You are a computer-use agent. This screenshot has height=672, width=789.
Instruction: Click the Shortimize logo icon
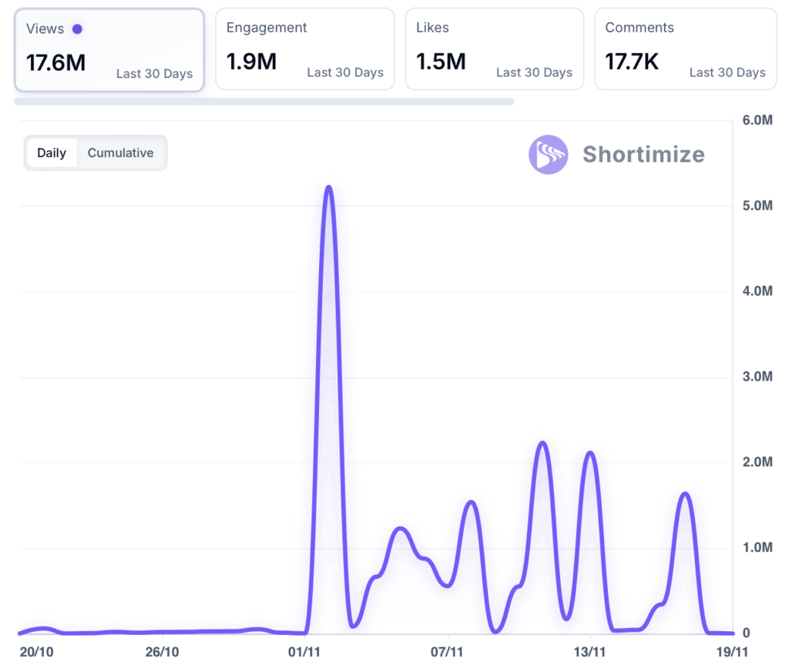coord(548,154)
